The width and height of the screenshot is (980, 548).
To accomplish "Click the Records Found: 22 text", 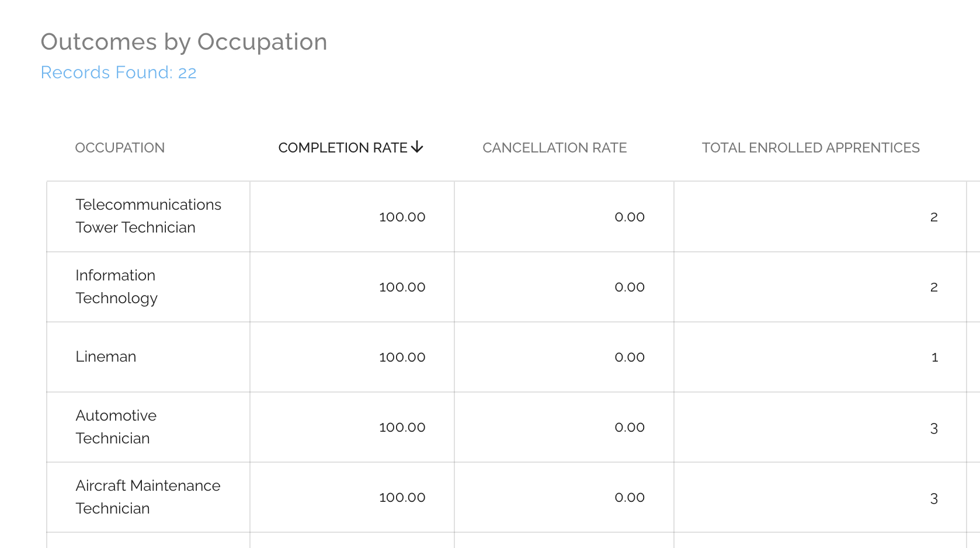I will point(119,72).
